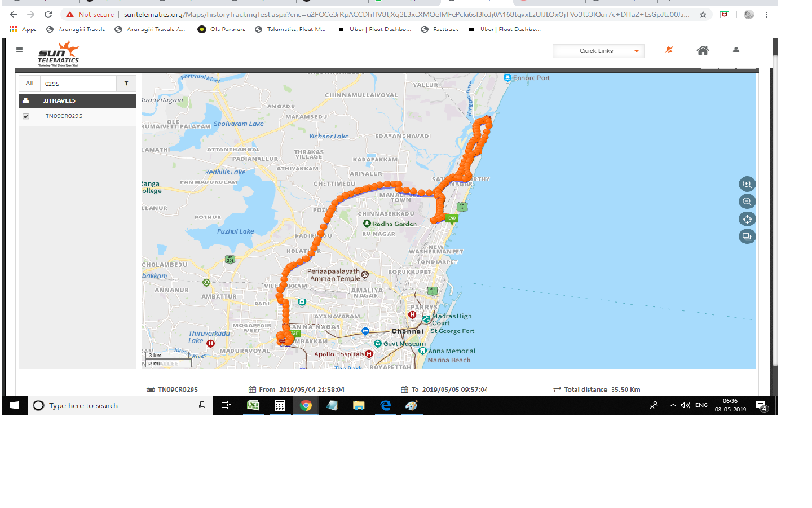This screenshot has height=508, width=812.
Task: Open the map layers button
Action: 747,237
